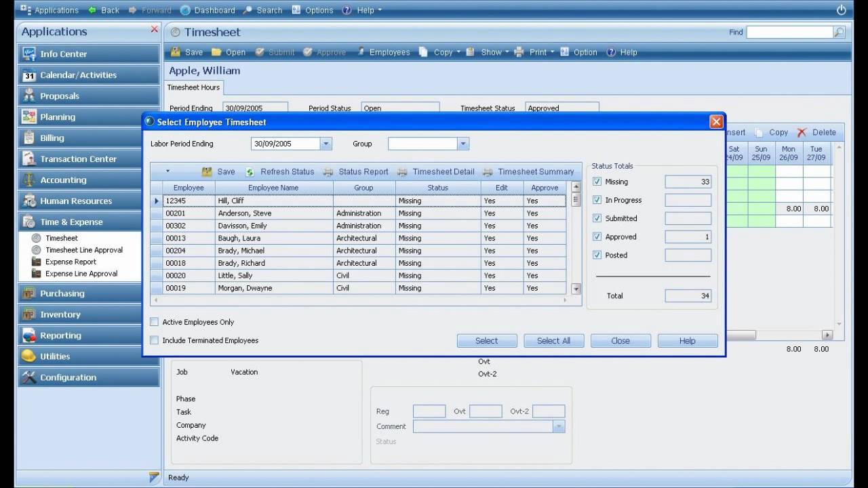Click the power icon at top right
This screenshot has width=868, height=488.
tap(842, 10)
